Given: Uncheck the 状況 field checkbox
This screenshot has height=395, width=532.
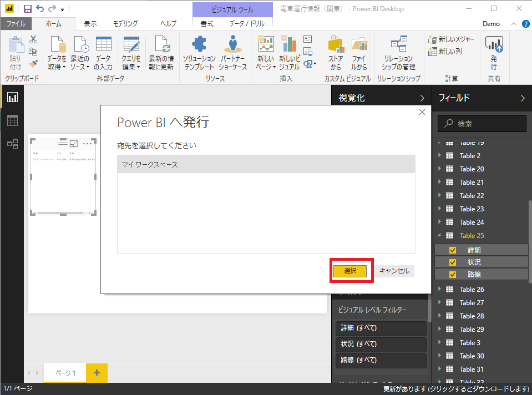Looking at the screenshot, I should tap(452, 262).
